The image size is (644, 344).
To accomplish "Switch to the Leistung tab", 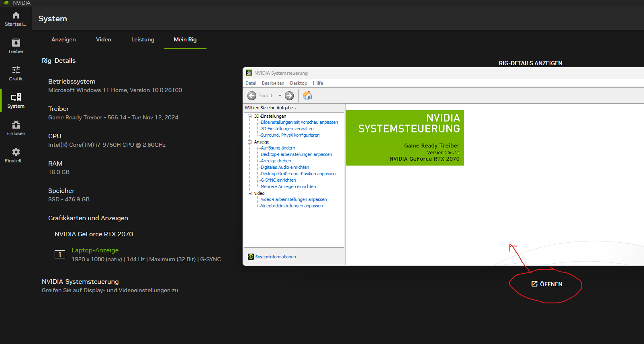I will click(x=143, y=39).
